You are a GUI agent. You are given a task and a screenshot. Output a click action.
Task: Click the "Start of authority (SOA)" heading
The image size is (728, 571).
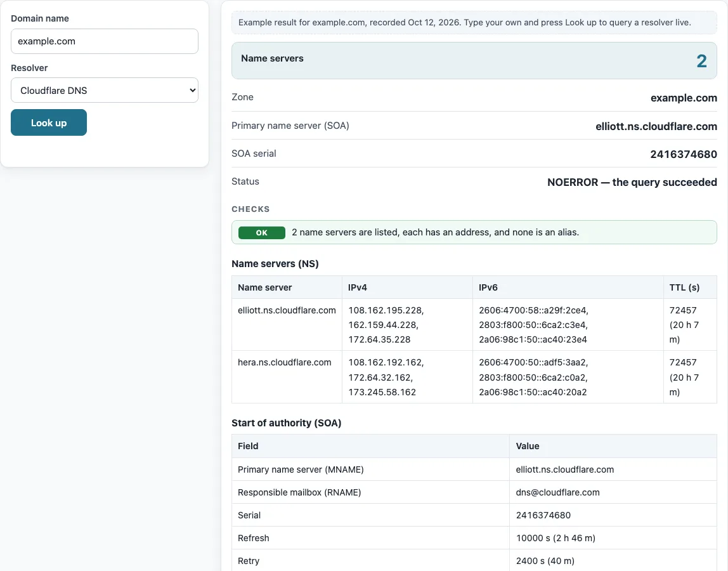point(286,423)
